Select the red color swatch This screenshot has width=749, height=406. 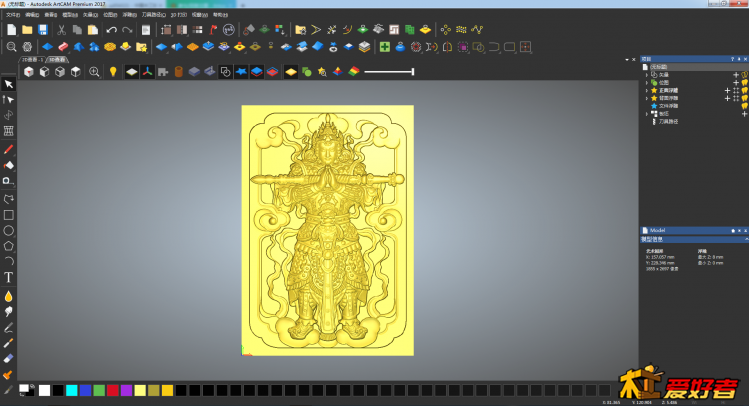[x=113, y=391]
